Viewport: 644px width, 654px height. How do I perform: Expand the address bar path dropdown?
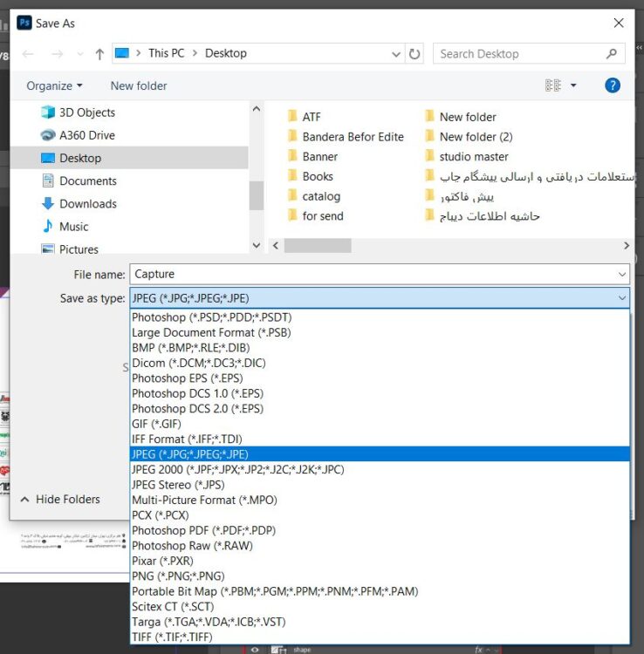coord(396,54)
